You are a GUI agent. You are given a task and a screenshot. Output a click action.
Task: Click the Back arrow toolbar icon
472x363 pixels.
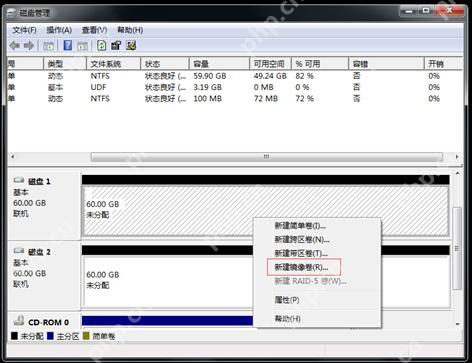click(x=14, y=46)
